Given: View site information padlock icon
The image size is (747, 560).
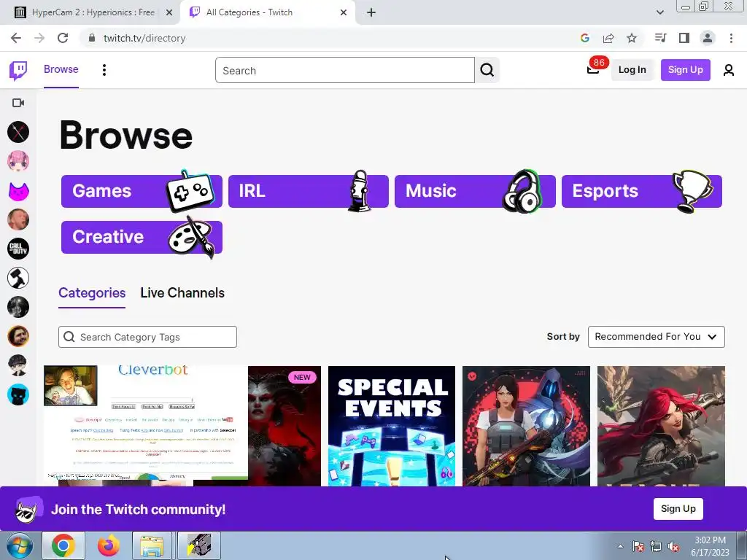Looking at the screenshot, I should click(92, 38).
